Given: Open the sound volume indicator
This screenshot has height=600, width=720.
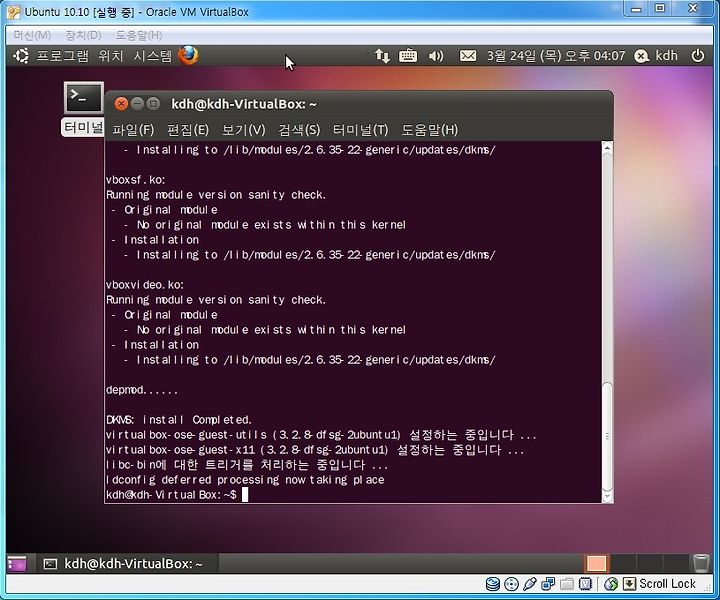Looking at the screenshot, I should 435,56.
